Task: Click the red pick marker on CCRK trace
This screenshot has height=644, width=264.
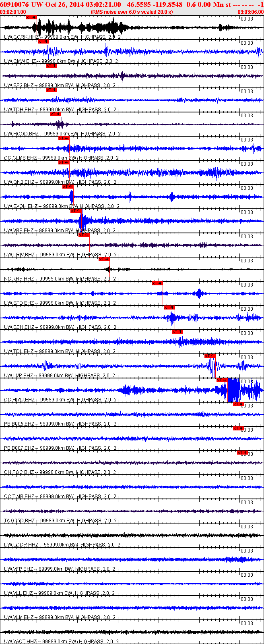Action: [x=31, y=17]
